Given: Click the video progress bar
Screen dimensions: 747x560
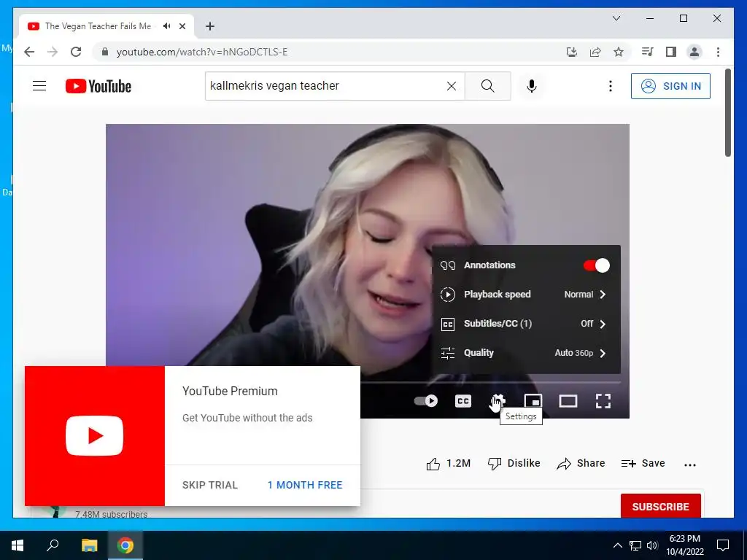Looking at the screenshot, I should [490, 382].
